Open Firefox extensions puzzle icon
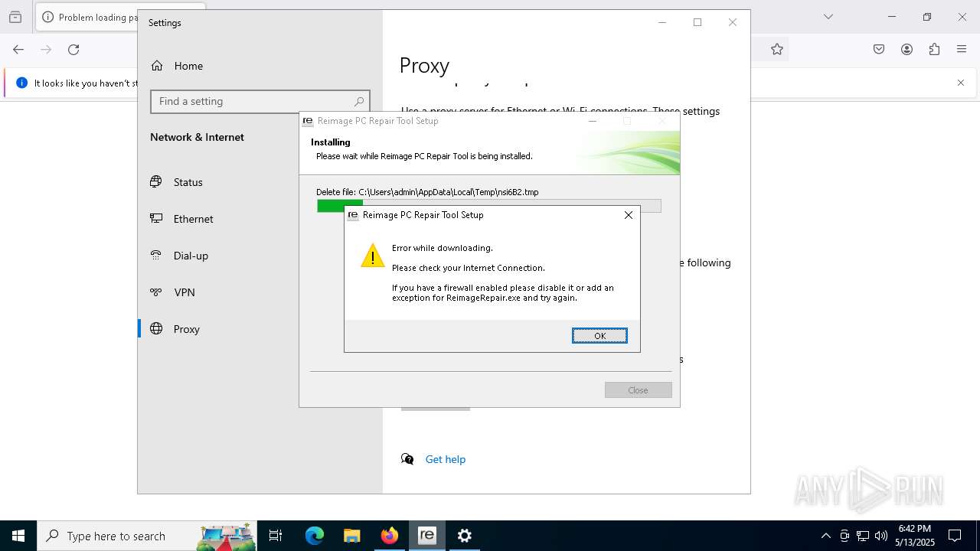980x551 pixels. [x=934, y=50]
